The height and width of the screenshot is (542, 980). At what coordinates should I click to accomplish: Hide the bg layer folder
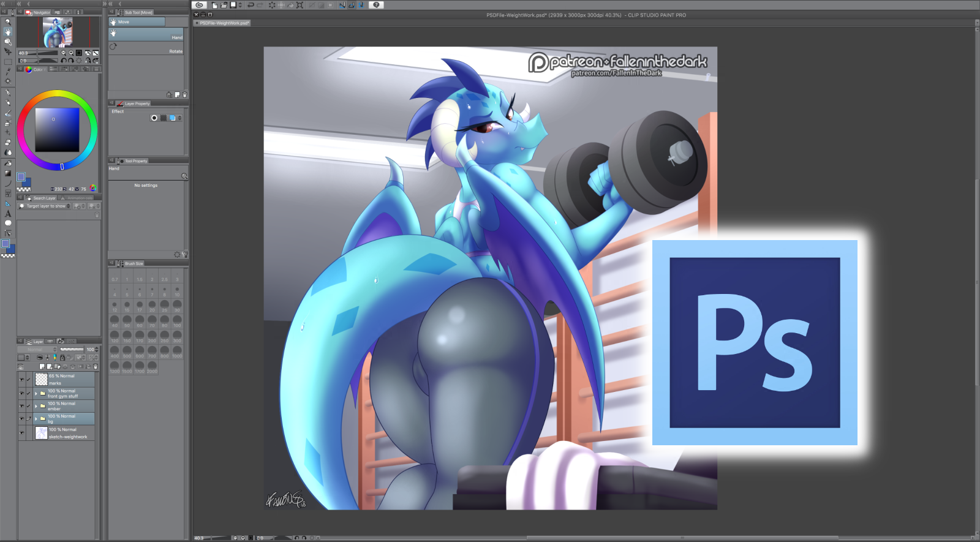point(21,419)
